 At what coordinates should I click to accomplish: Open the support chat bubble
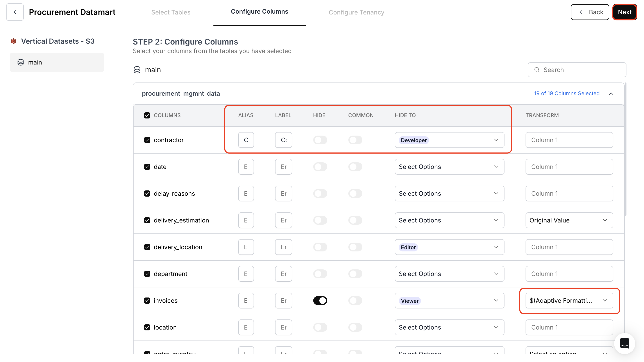[624, 343]
